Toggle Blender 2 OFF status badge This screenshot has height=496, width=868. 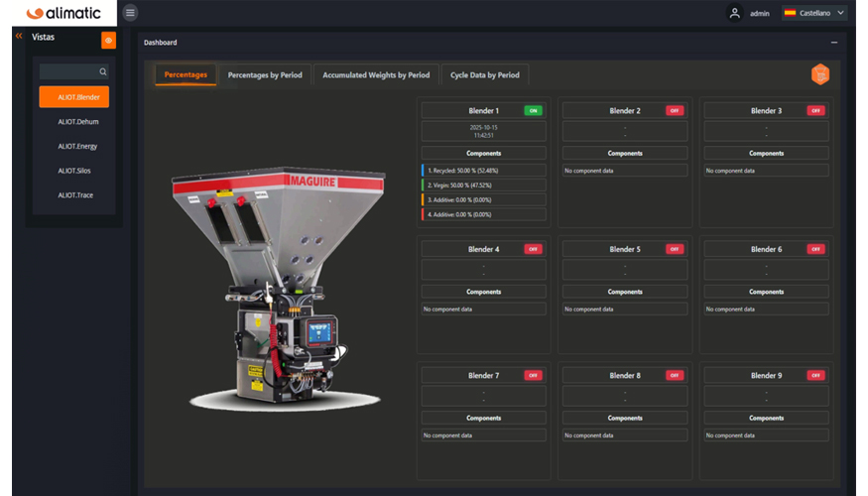[x=675, y=111]
